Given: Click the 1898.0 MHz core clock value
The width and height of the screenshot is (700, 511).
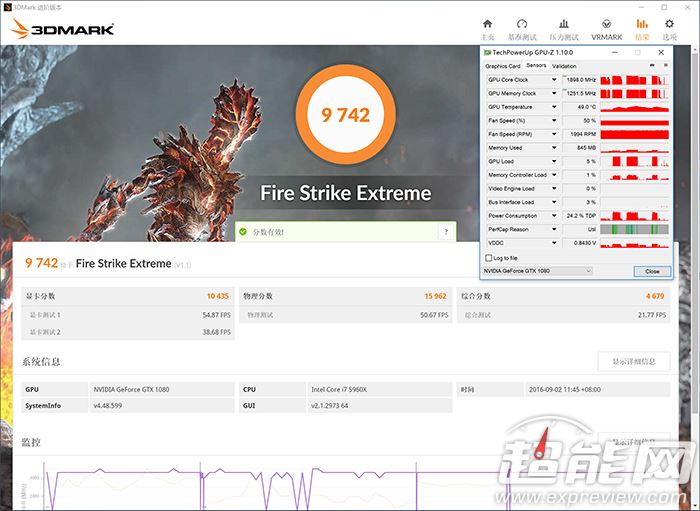Looking at the screenshot, I should (x=580, y=80).
